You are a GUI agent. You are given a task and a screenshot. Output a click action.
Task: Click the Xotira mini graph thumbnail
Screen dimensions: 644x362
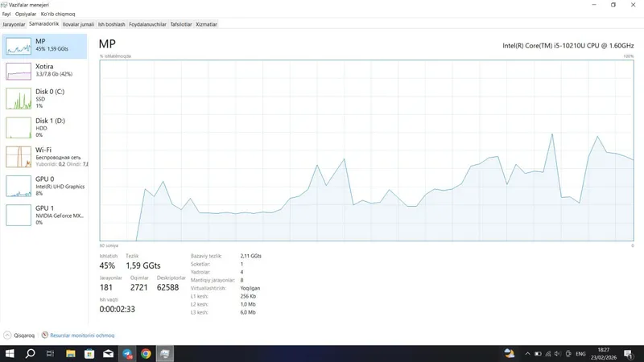pos(19,71)
